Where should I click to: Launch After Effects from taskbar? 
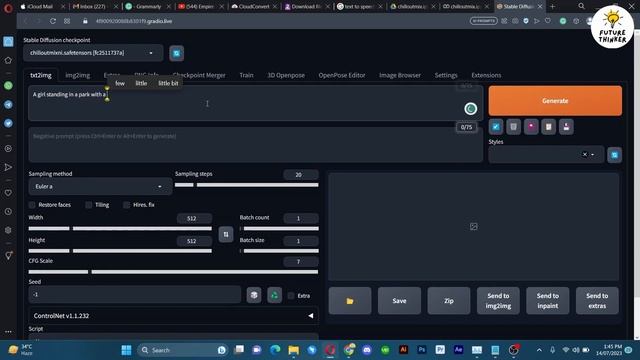pyautogui.click(x=458, y=350)
